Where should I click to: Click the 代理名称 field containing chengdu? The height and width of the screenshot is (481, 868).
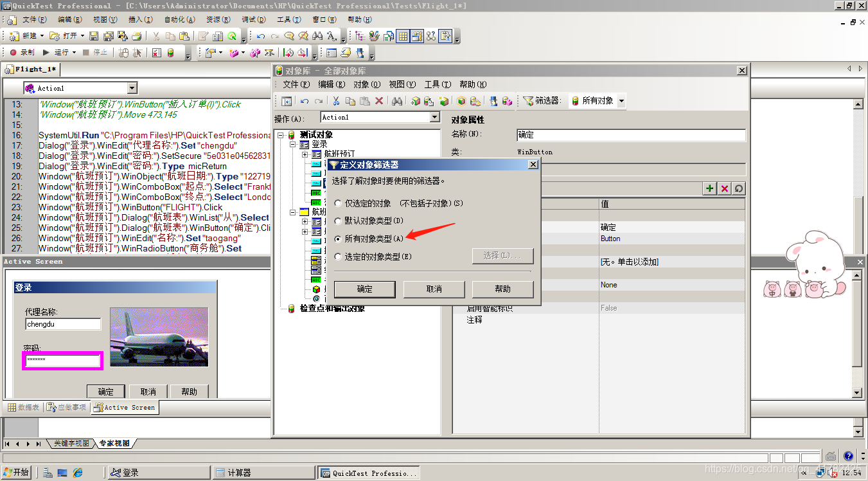[63, 325]
